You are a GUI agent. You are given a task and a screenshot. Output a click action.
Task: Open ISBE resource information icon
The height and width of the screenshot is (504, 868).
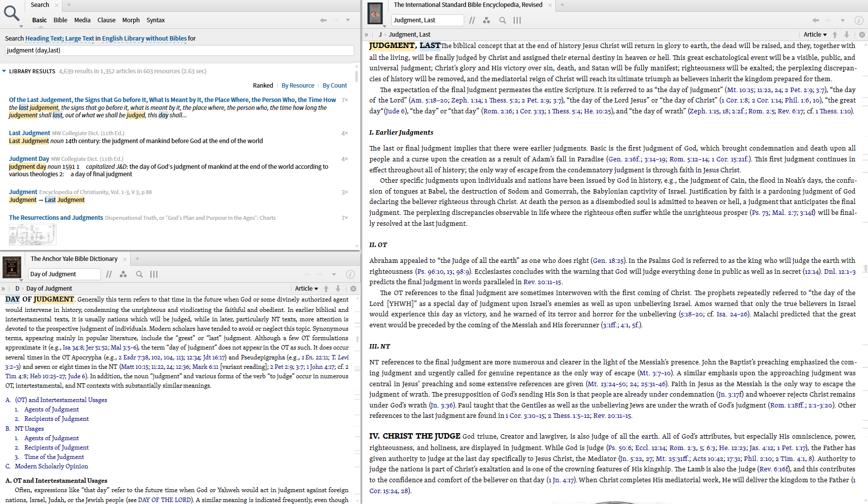coord(859,20)
